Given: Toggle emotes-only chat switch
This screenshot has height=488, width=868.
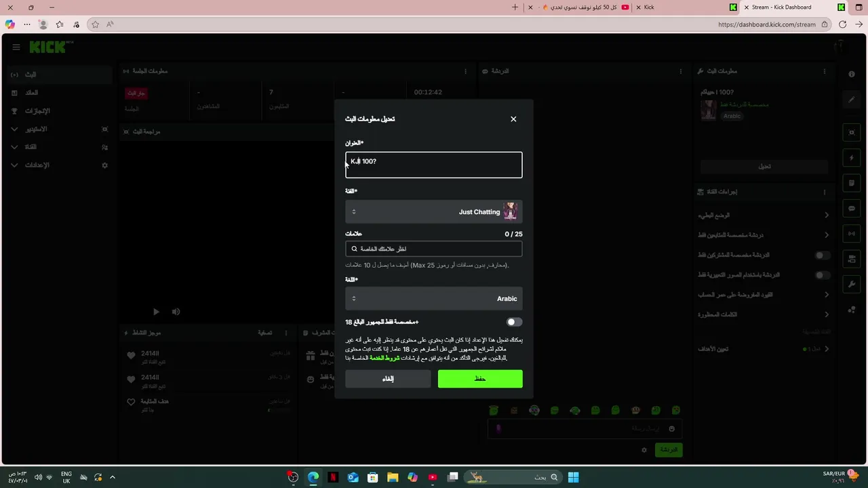Looking at the screenshot, I should (x=822, y=275).
